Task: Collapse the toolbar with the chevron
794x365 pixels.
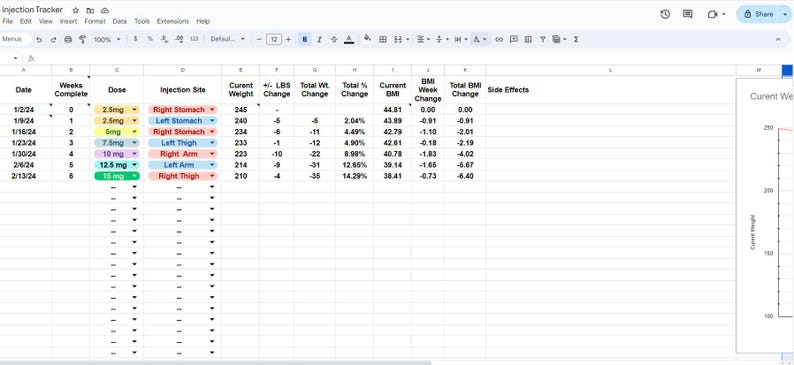Action: coord(778,39)
